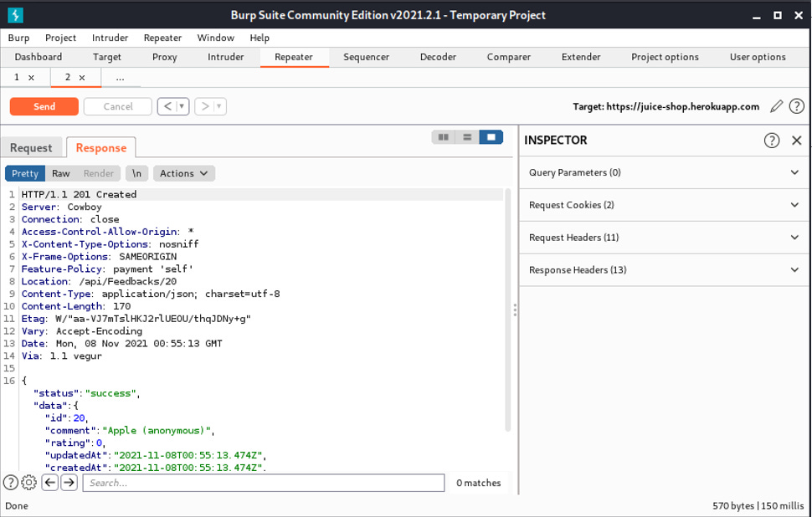Go back in request history
The image size is (812, 517).
167,106
